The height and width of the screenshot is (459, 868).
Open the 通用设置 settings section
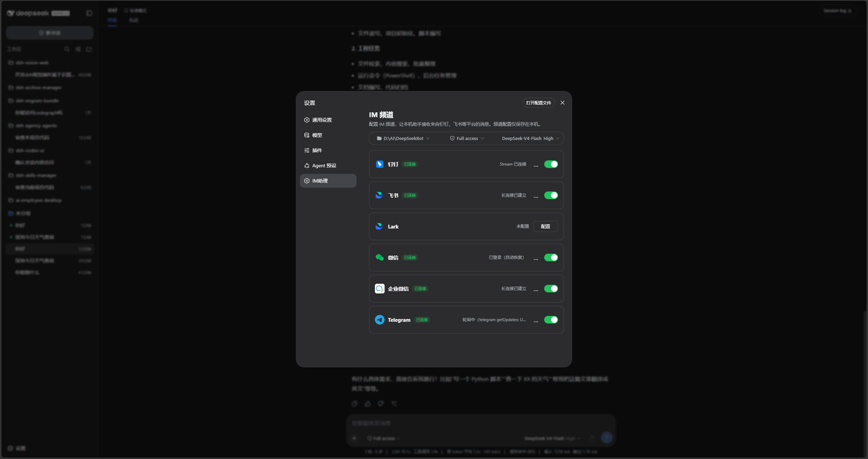tap(328, 120)
